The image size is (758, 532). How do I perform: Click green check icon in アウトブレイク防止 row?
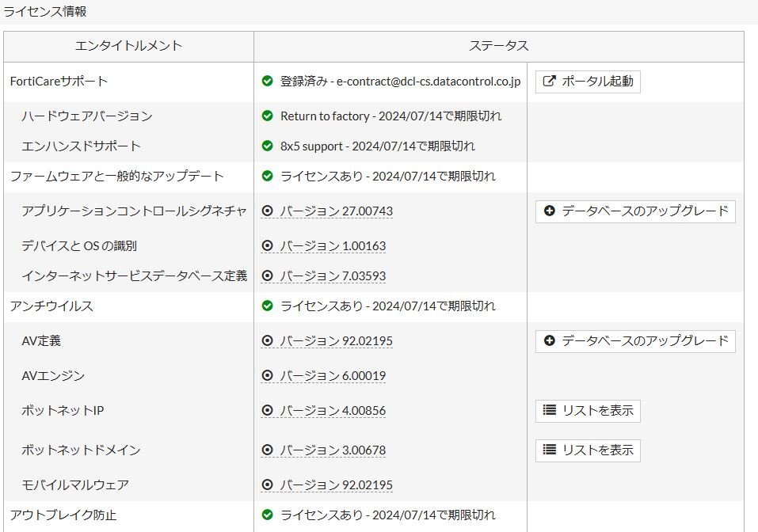coord(268,515)
